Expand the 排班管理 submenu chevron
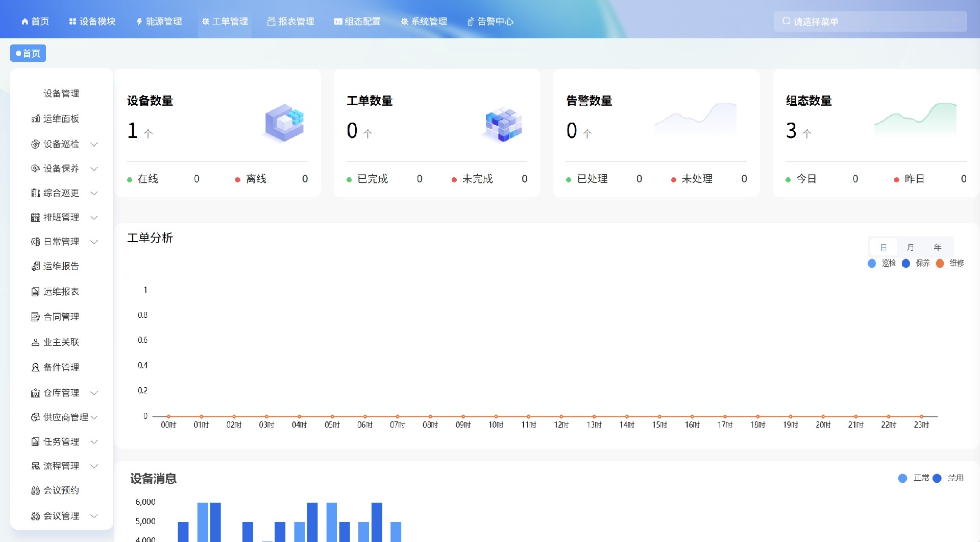Viewport: 980px width, 542px height. [x=94, y=218]
